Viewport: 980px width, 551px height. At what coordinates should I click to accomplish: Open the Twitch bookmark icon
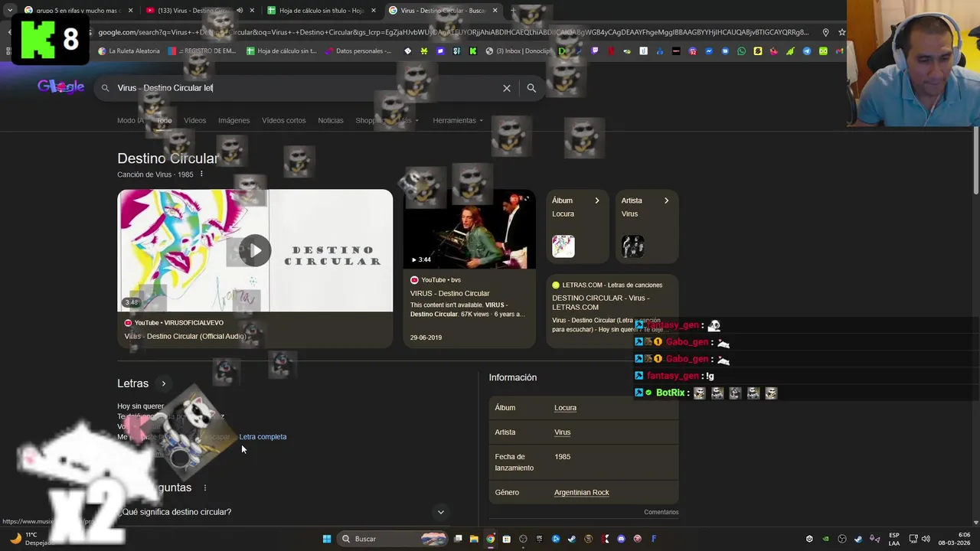(596, 51)
